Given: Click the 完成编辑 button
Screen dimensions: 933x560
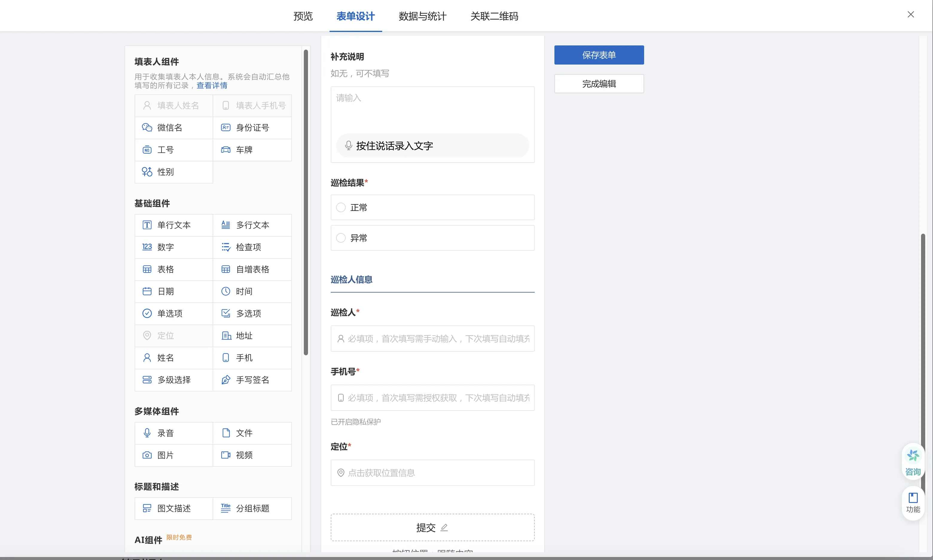Looking at the screenshot, I should [599, 84].
